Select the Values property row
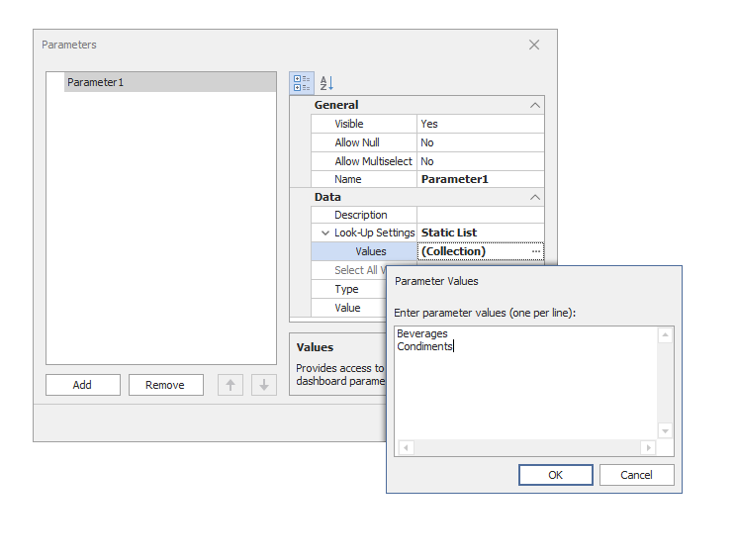The width and height of the screenshot is (737, 560). [364, 251]
